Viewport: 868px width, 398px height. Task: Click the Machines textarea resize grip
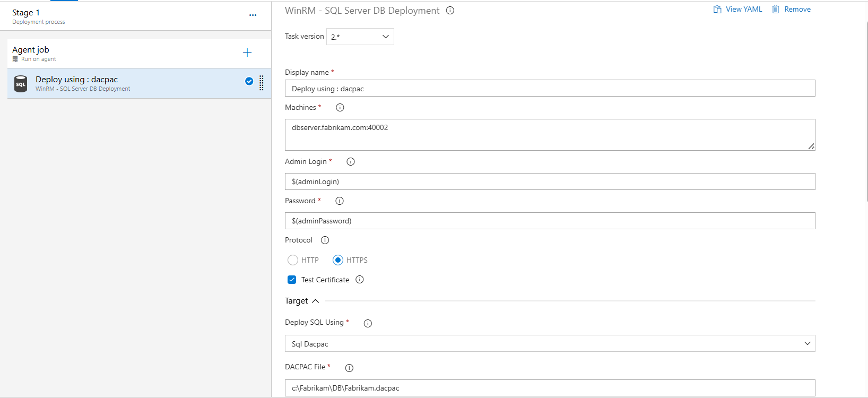click(x=811, y=146)
